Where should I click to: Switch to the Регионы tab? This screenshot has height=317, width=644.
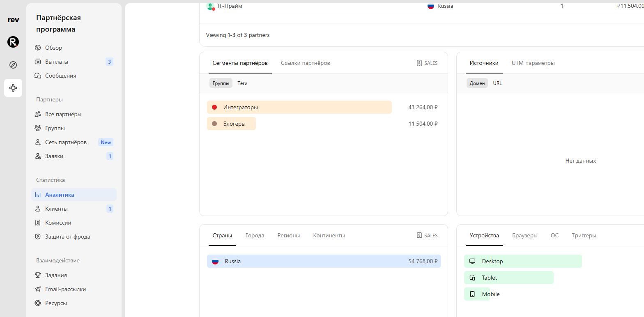pyautogui.click(x=289, y=235)
